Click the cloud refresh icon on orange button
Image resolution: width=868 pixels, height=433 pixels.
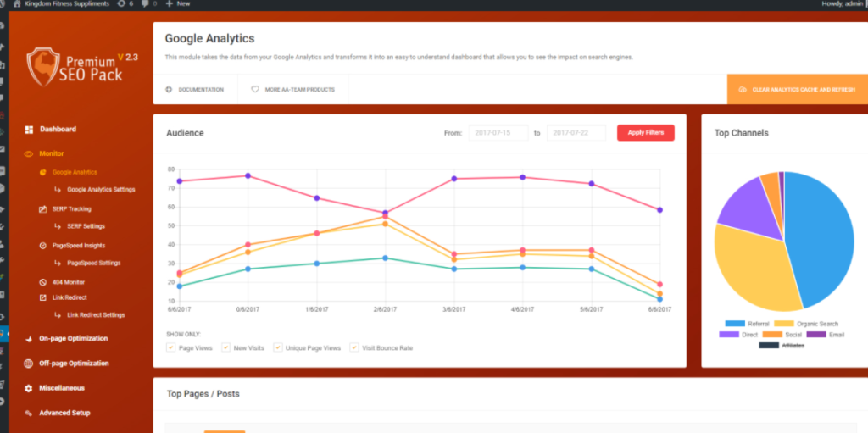(x=743, y=89)
